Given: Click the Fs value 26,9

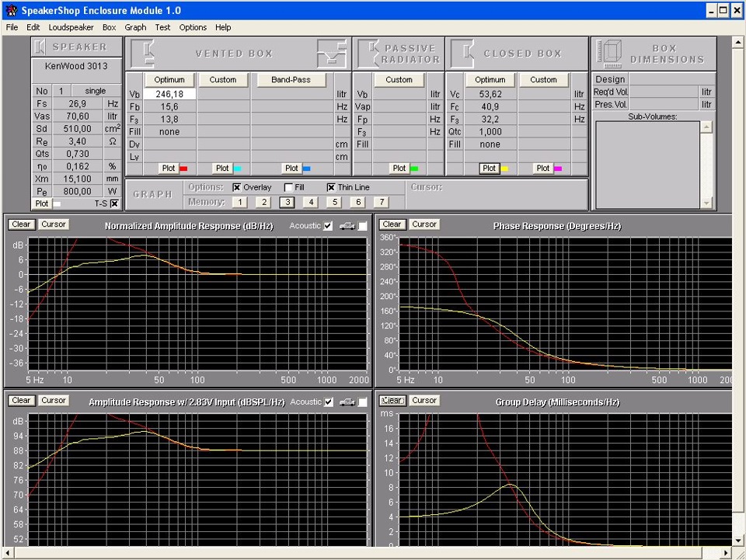Looking at the screenshot, I should click(78, 103).
